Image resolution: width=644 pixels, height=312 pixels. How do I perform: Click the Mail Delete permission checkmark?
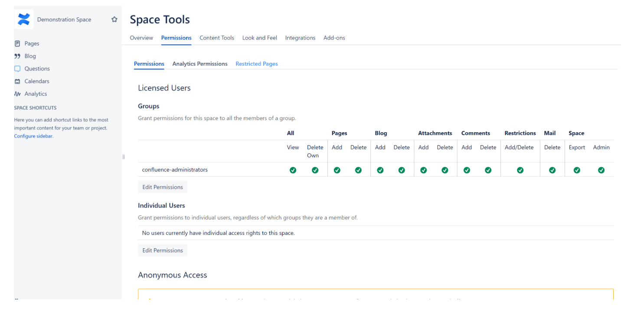coord(552,170)
